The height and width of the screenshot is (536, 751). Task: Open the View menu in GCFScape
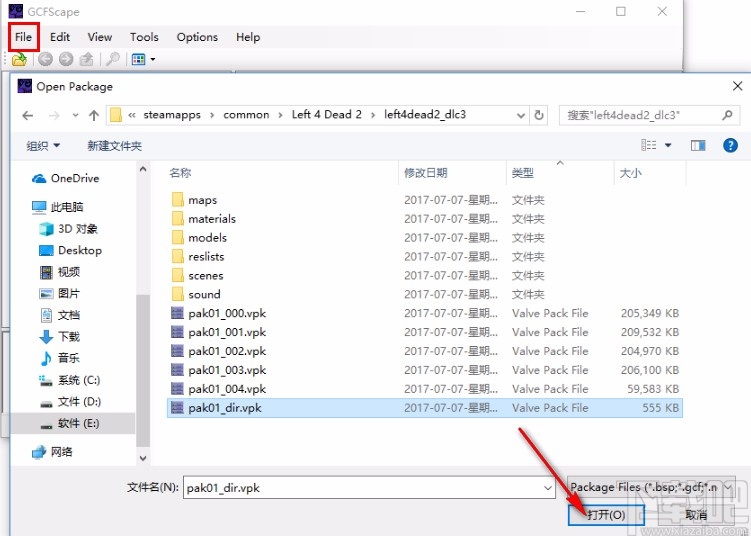100,37
